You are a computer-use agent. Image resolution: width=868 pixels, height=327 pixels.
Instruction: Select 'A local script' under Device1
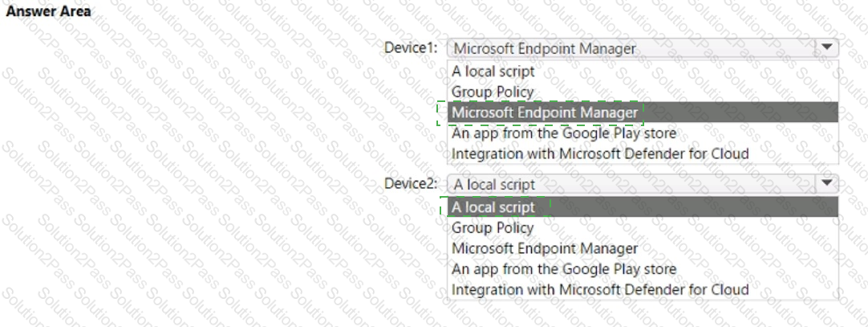tap(493, 71)
